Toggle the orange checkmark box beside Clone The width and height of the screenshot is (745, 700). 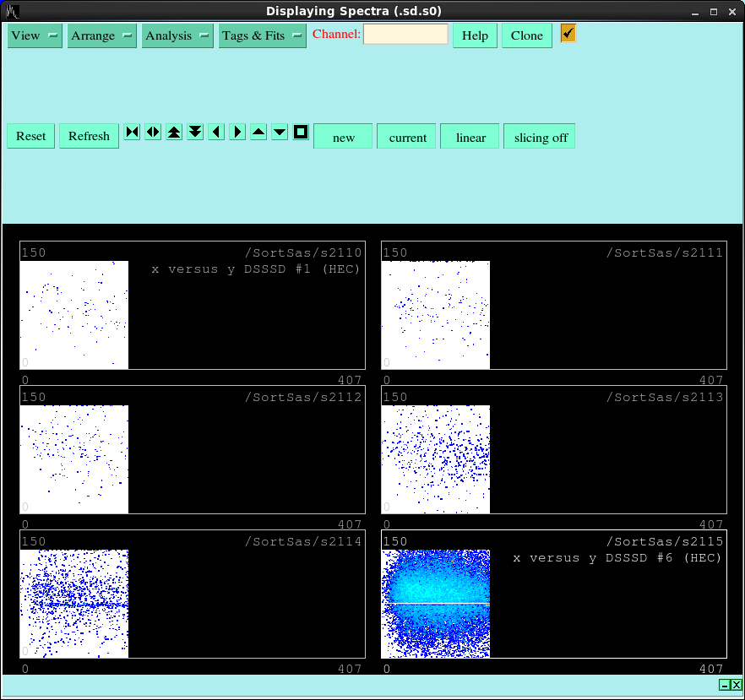coord(568,34)
